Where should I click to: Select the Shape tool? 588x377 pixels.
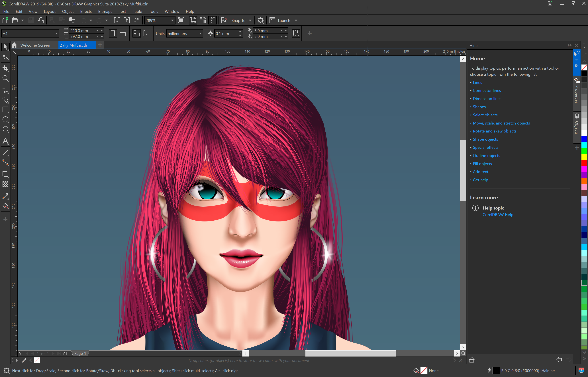tap(5, 57)
